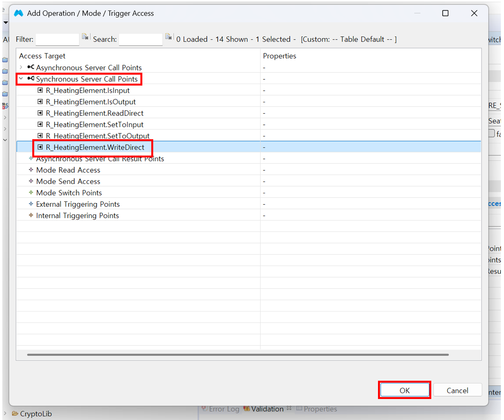Select R_HeatingElement.IsOutput entry
Image resolution: width=504 pixels, height=420 pixels.
tap(91, 102)
